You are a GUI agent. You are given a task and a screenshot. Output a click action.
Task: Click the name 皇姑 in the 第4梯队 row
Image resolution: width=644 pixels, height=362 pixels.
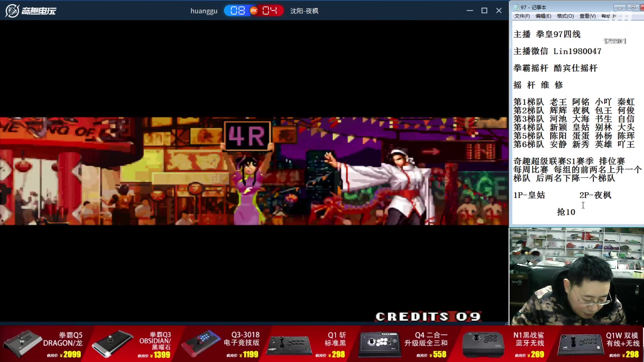(581, 127)
